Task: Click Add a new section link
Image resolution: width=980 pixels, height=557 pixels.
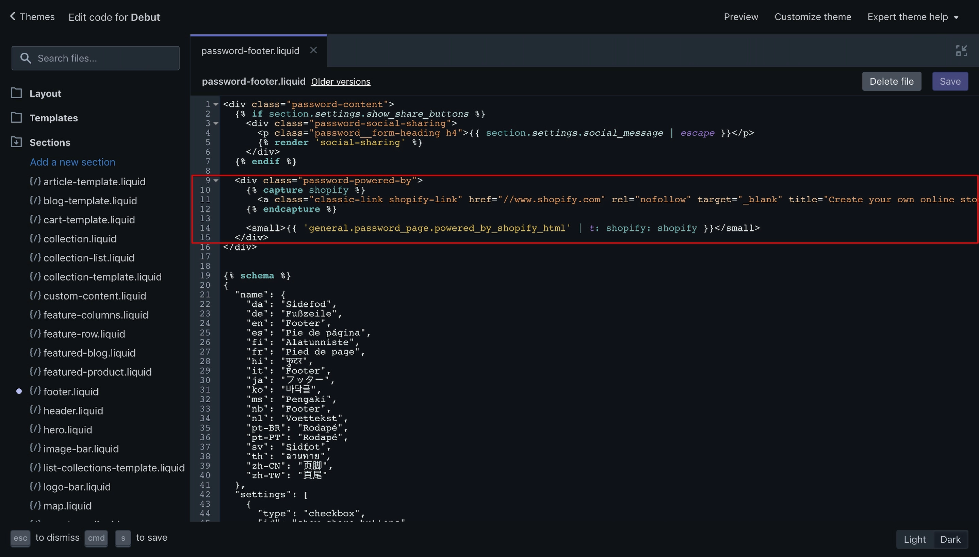Action: tap(72, 162)
